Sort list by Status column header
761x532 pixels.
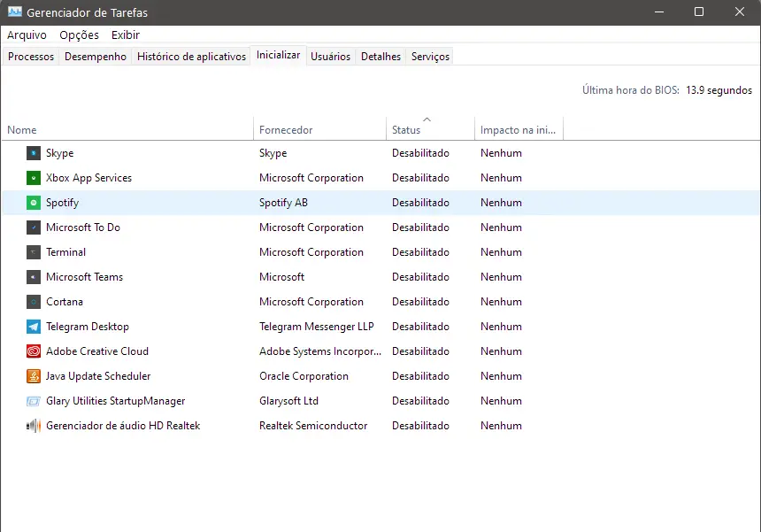click(407, 130)
